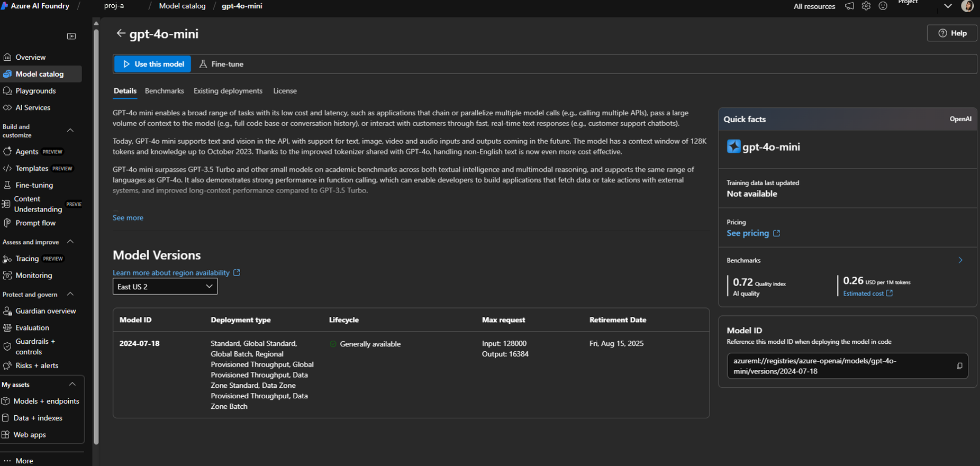Collapse the left sidebar panel icon
This screenshot has height=466, width=980.
tap(71, 36)
